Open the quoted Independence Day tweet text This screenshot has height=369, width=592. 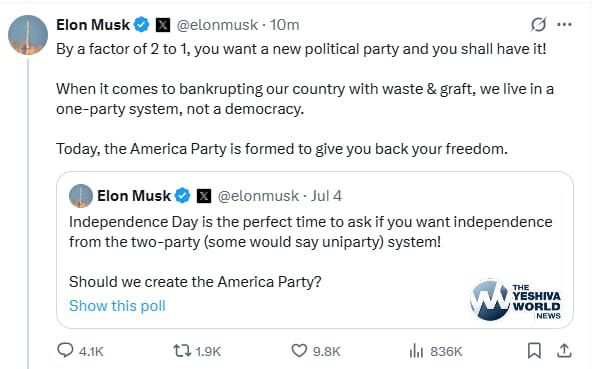tap(310, 232)
